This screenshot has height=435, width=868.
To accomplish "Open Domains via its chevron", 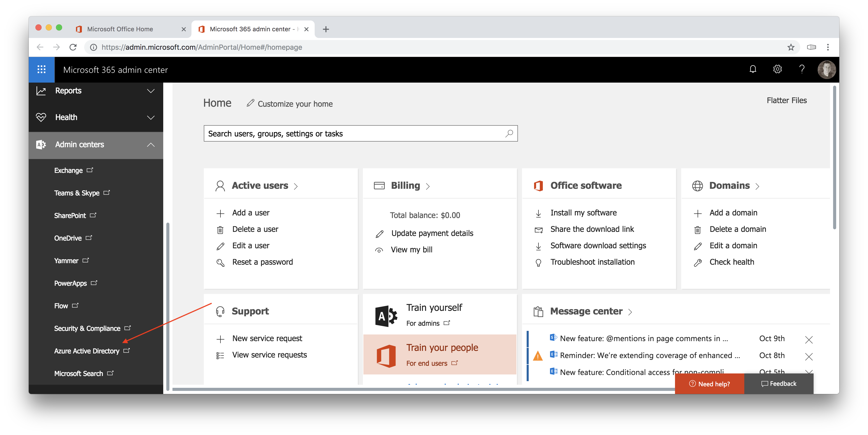I will pos(757,186).
